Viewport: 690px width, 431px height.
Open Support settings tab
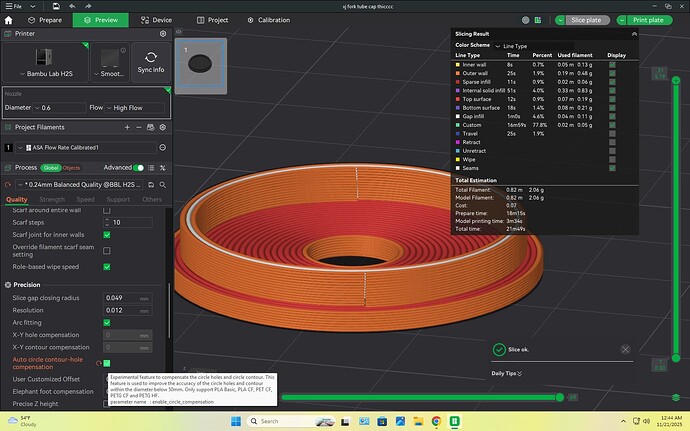click(118, 199)
